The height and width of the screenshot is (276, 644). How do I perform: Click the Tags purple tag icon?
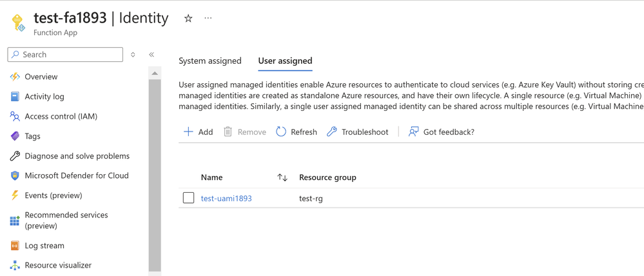click(x=15, y=136)
